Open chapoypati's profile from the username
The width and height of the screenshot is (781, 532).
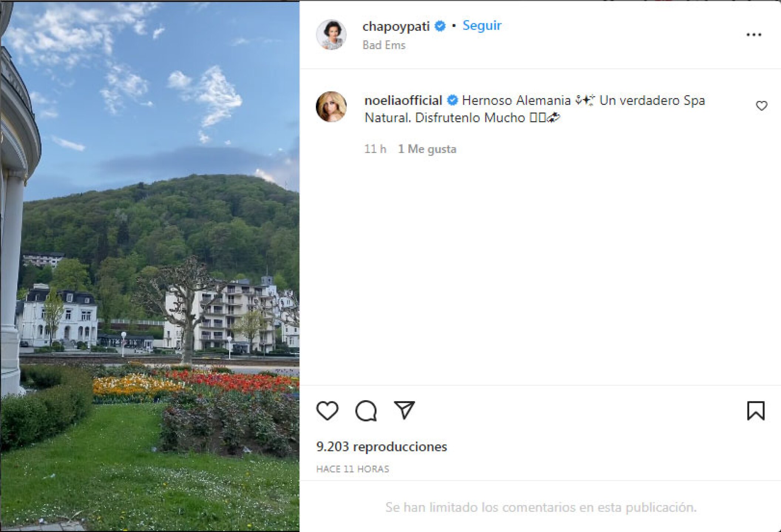[x=396, y=25]
